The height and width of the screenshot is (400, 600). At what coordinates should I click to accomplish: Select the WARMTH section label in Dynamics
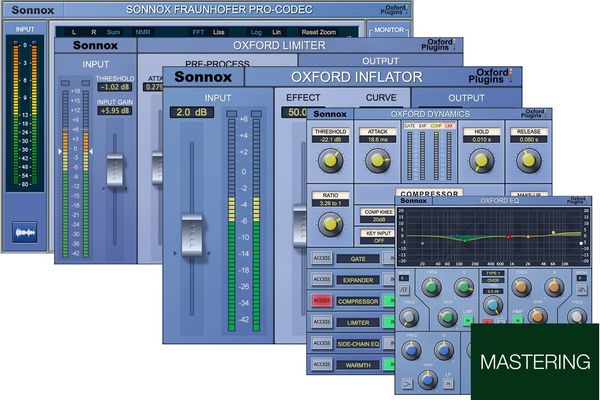tap(358, 365)
